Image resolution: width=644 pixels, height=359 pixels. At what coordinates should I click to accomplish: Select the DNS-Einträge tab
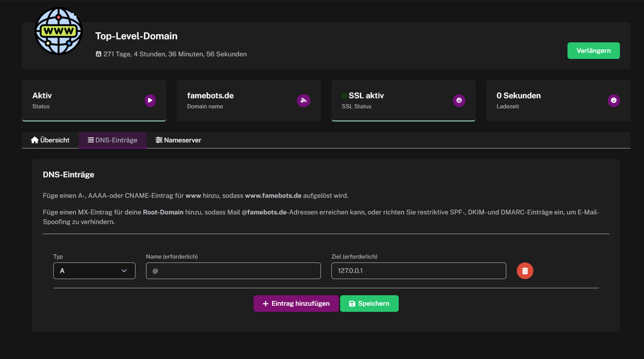point(112,140)
